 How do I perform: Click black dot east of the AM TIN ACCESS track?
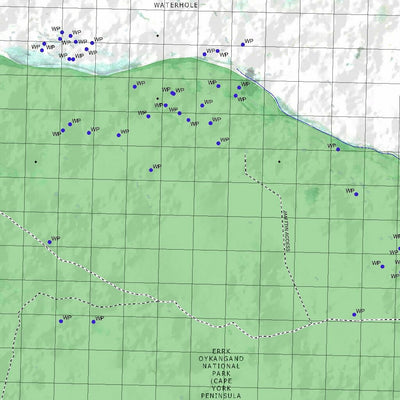tap(279, 162)
